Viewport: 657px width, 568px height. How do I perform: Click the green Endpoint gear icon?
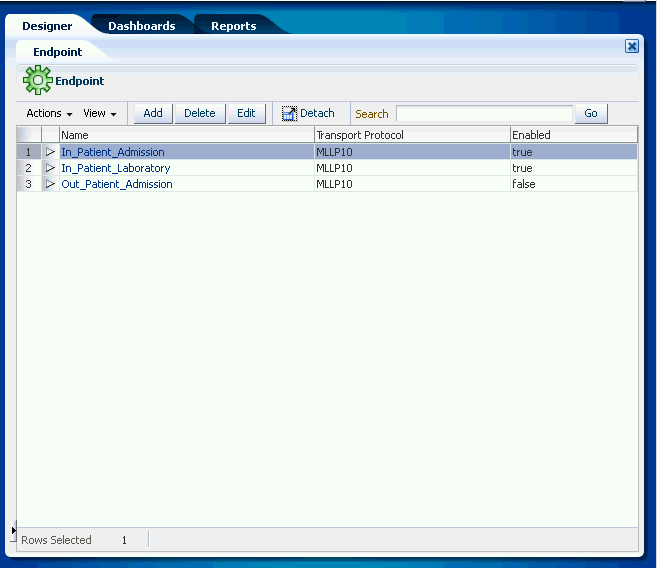[38, 80]
